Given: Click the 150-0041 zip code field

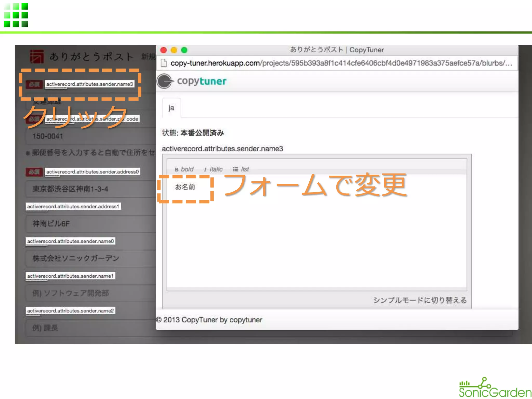Looking at the screenshot, I should click(x=91, y=136).
